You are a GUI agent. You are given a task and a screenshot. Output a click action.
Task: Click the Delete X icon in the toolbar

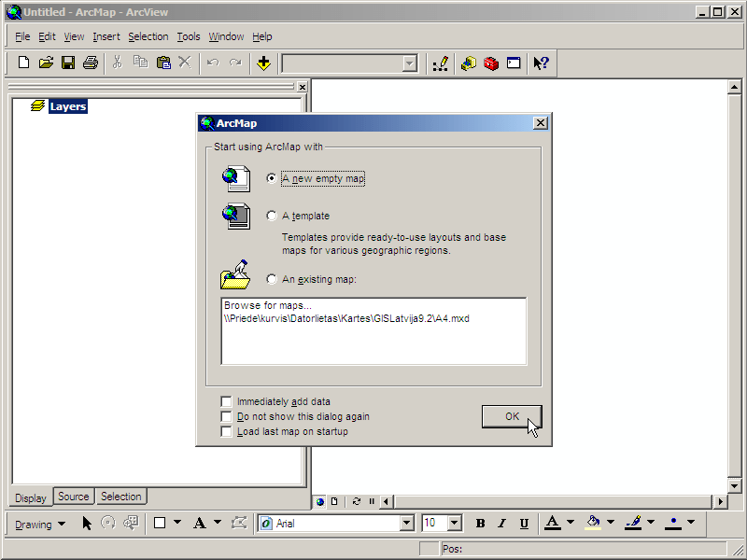[x=185, y=63]
